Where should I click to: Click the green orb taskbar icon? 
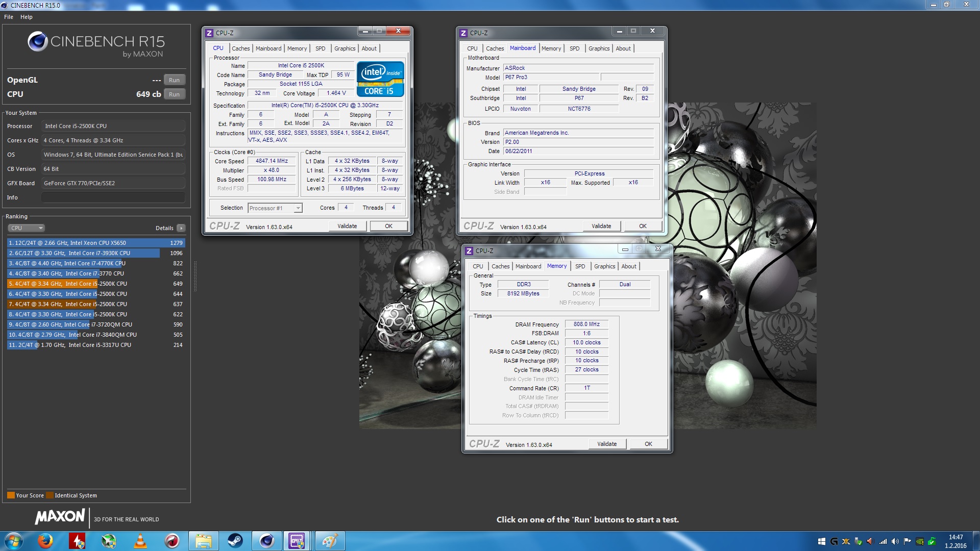(x=109, y=541)
